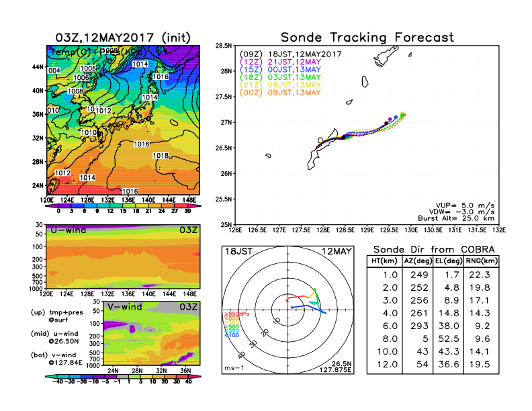This screenshot has height=411, width=532.
Task: Click the '(up) tmp+pres @surf' description
Action: click(x=57, y=316)
